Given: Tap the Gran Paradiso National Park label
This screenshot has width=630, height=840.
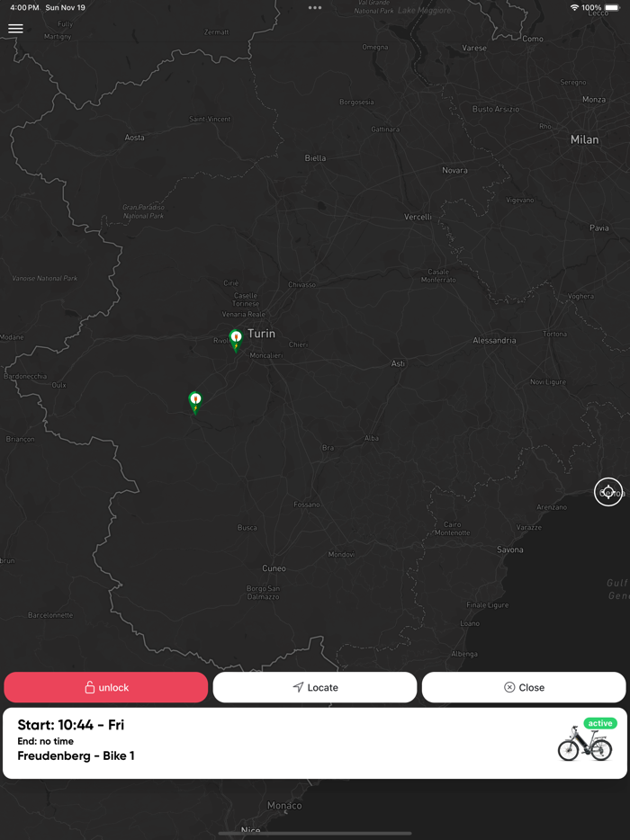Looking at the screenshot, I should (x=144, y=211).
